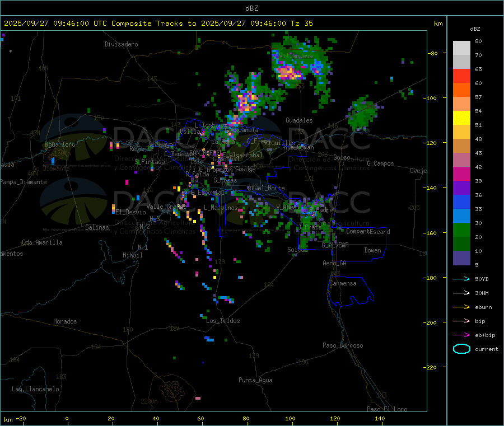The image size is (504, 426).
Task: Select the light blue 30-35 dBZ swatch
Action: pos(461,216)
